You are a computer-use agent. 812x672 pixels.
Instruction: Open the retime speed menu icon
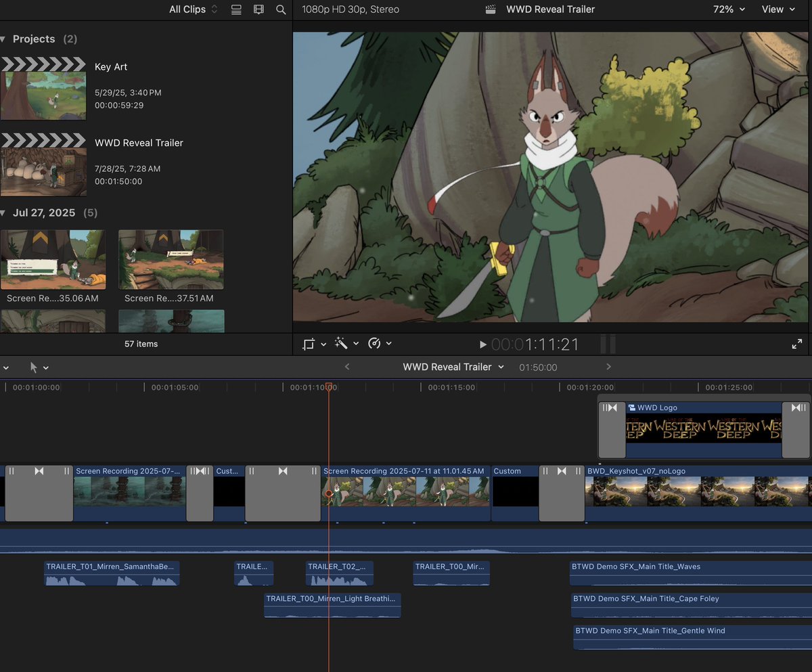[x=379, y=344]
